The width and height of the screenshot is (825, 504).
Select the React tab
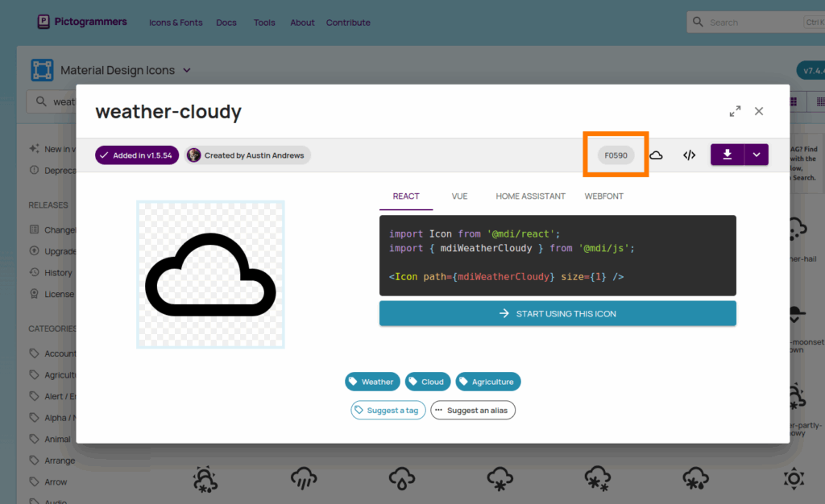click(x=406, y=196)
